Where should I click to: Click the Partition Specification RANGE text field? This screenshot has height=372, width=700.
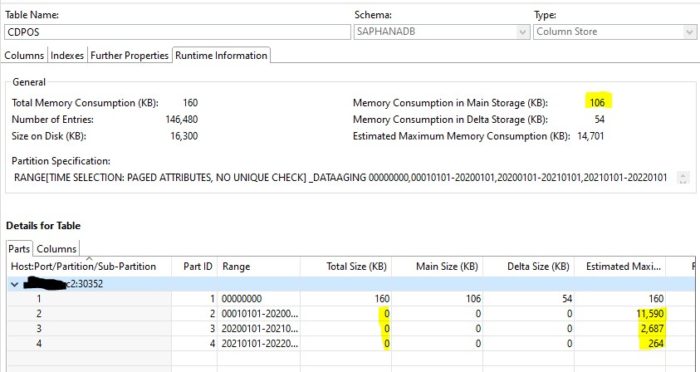point(341,178)
